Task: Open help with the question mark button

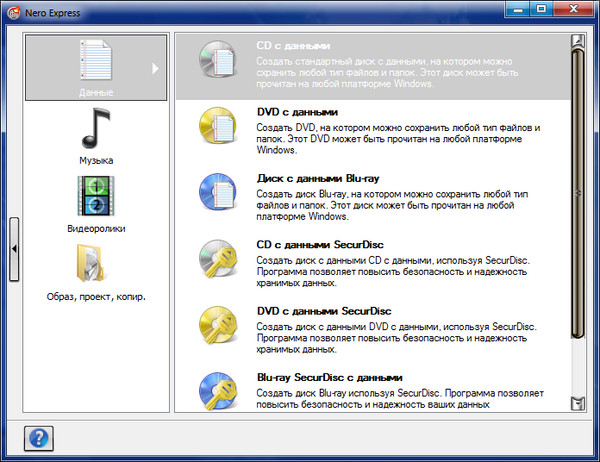Action: [x=39, y=438]
